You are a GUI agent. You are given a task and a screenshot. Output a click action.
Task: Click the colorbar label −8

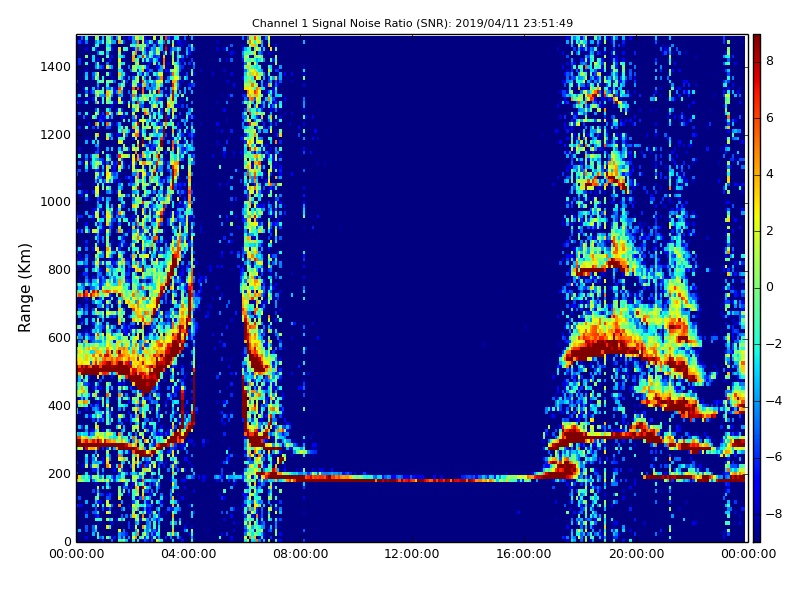pos(773,514)
